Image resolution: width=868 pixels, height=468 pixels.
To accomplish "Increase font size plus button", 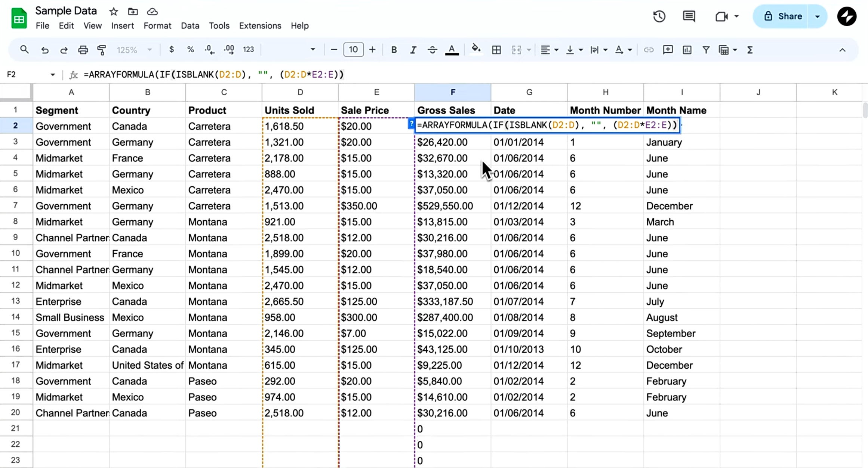I will tap(372, 50).
